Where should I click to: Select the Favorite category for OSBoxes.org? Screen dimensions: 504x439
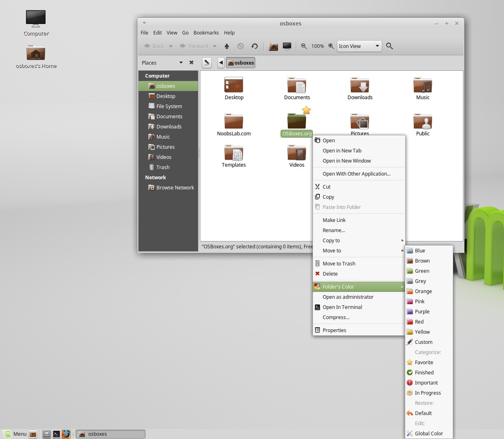[424, 362]
